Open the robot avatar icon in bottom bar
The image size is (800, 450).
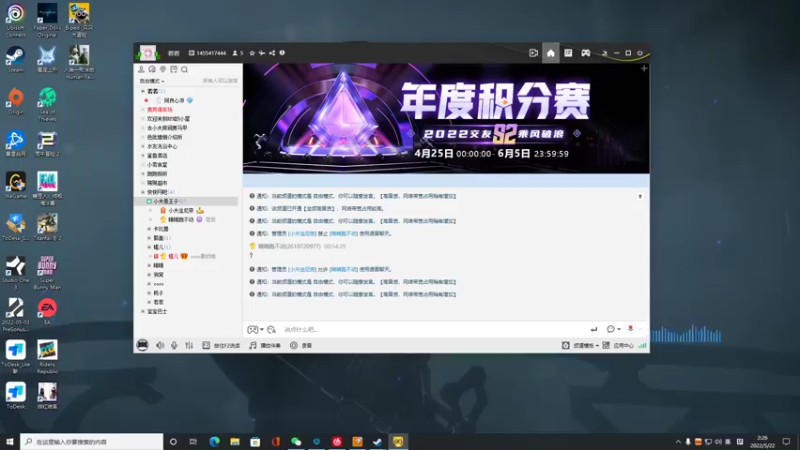pyautogui.click(x=142, y=345)
